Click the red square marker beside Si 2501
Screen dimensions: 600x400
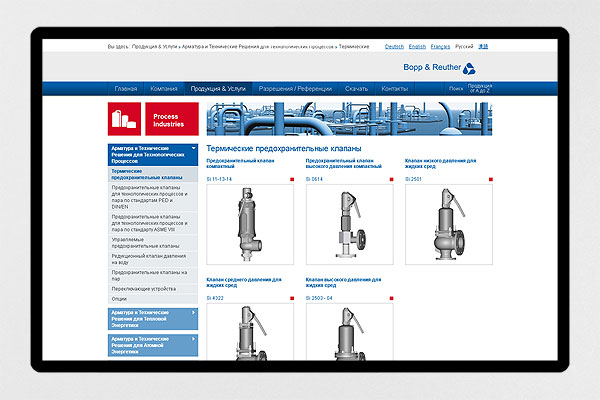[x=489, y=179]
